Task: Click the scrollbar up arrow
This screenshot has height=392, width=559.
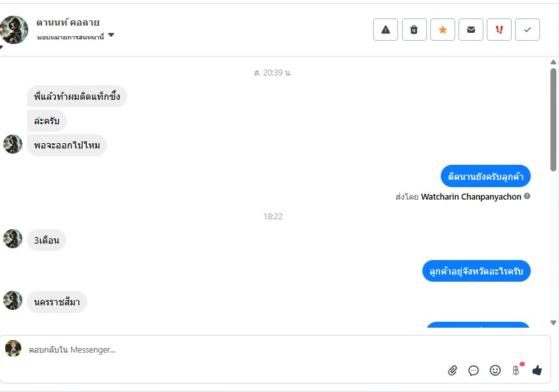Action: [553, 62]
